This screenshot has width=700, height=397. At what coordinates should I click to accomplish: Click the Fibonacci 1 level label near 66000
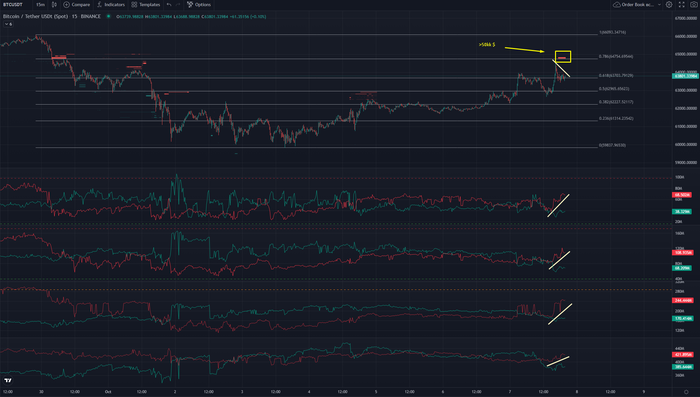tap(612, 32)
